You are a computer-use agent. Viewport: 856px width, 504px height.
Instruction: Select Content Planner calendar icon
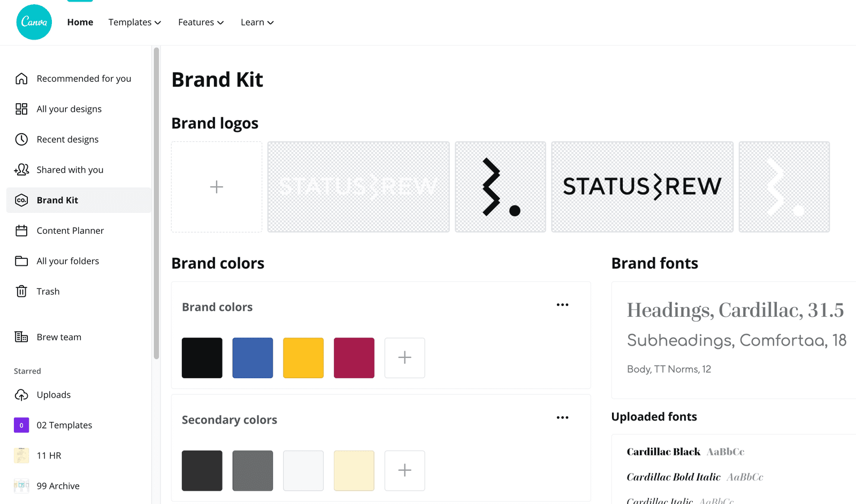coord(21,231)
